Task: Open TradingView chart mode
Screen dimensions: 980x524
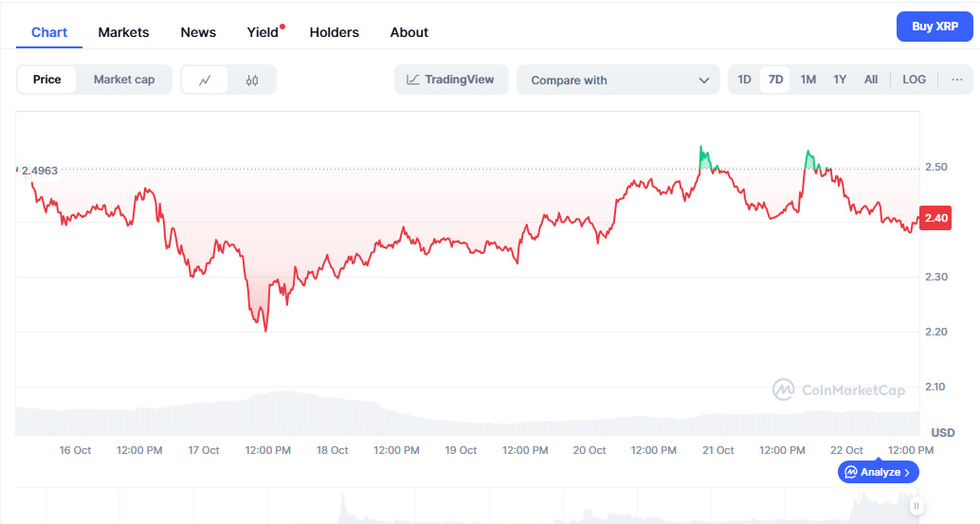Action: (451, 80)
